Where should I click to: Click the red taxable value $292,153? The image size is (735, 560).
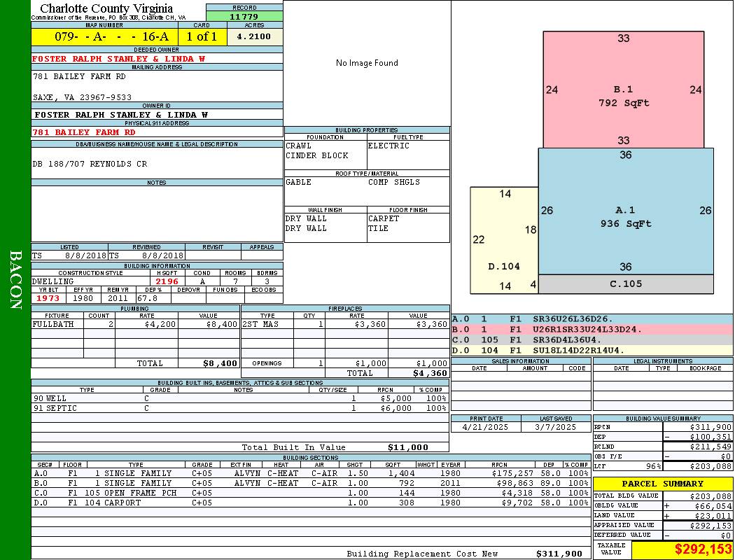pos(703,549)
